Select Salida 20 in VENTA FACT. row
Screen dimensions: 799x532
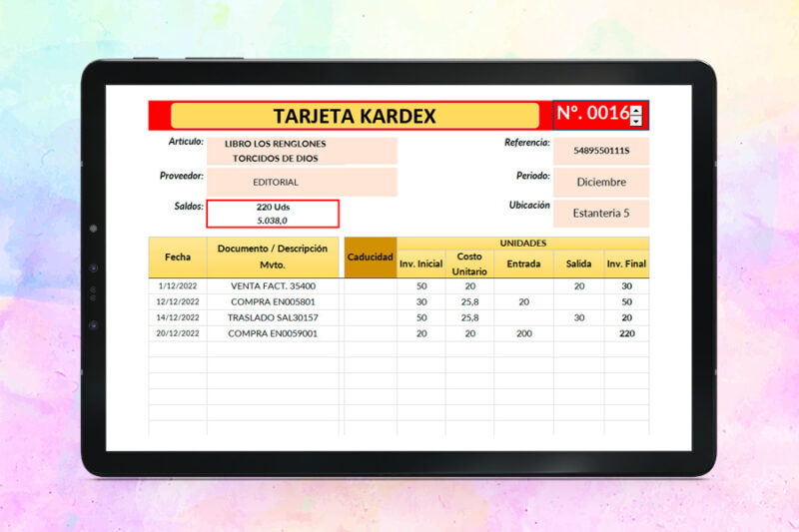tap(579, 286)
